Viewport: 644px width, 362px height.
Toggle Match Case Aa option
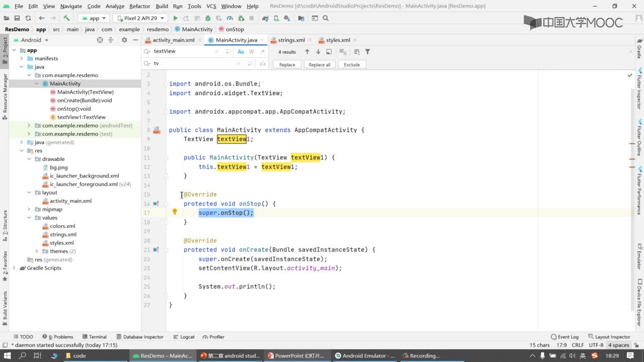pyautogui.click(x=240, y=51)
